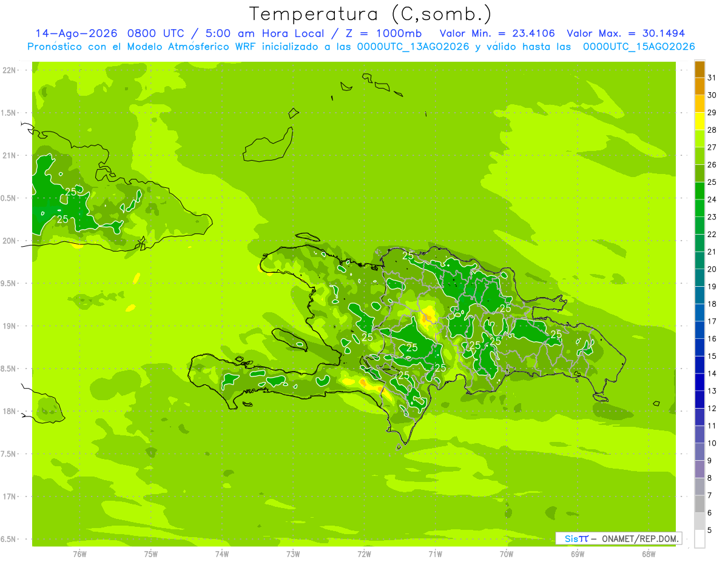Click the '22N' latitude axis label

click(x=10, y=70)
